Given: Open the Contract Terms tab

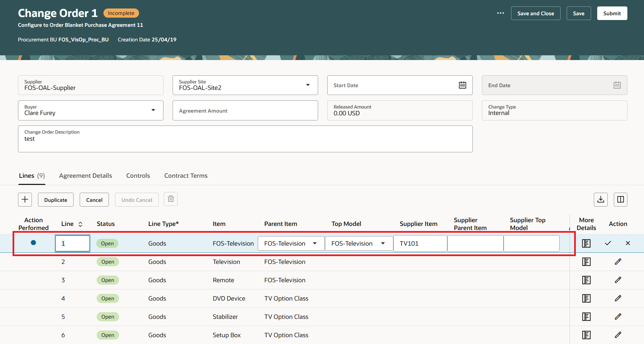Looking at the screenshot, I should pos(186,175).
